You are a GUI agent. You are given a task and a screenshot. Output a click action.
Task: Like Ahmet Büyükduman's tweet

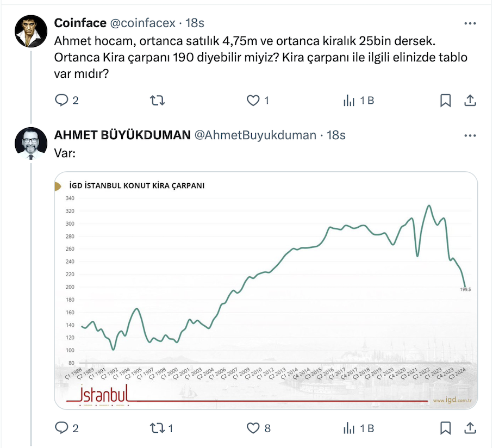coord(253,428)
